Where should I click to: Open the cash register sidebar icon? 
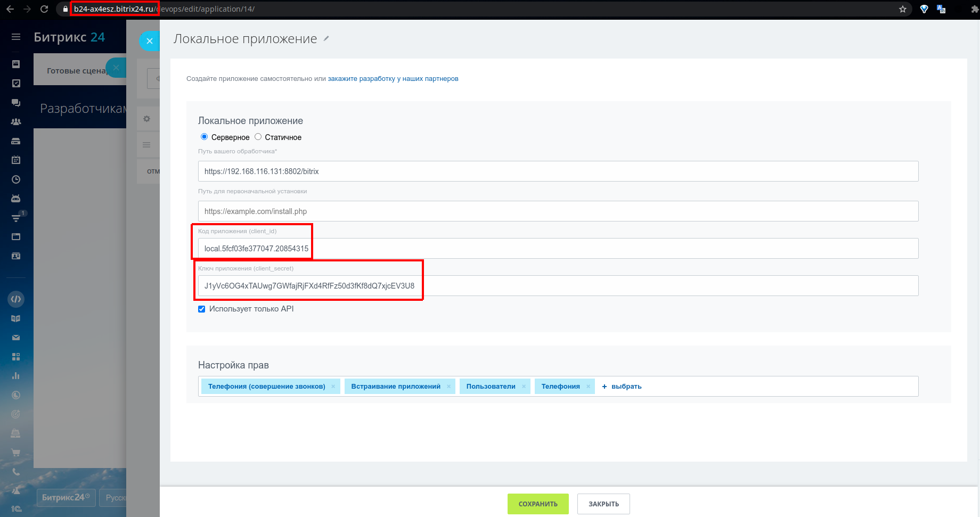click(16, 433)
